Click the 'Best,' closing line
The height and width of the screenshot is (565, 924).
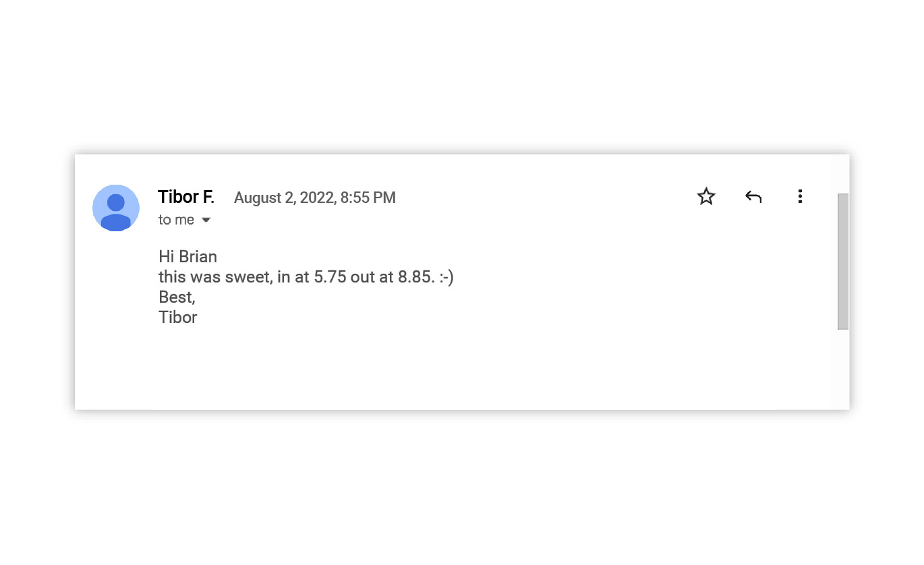[x=177, y=297]
